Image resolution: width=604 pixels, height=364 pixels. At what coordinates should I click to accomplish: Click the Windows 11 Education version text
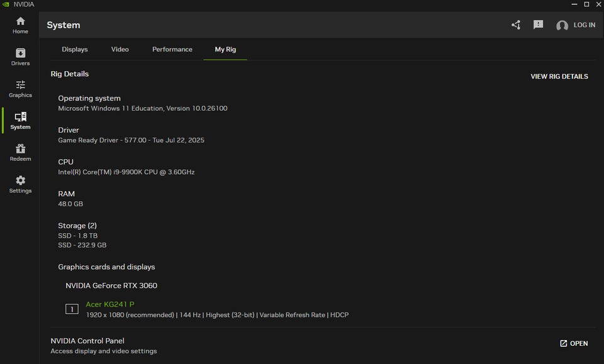point(143,109)
